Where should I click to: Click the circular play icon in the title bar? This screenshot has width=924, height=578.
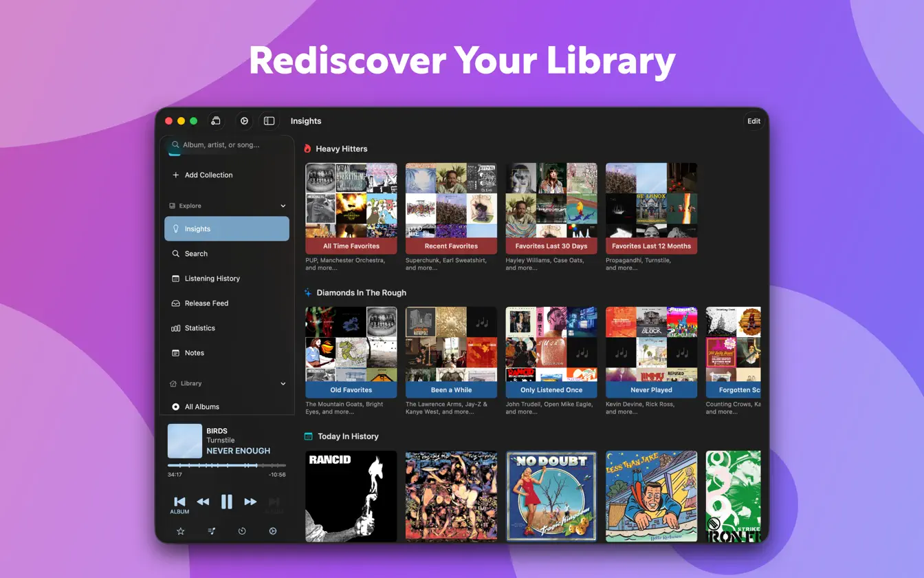[244, 121]
